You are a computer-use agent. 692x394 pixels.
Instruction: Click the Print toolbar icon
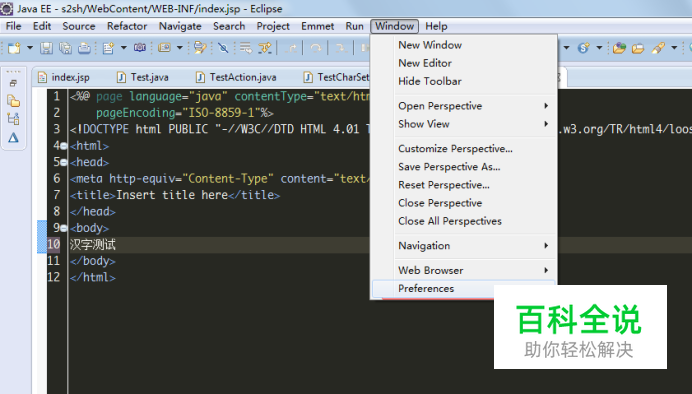(x=84, y=48)
